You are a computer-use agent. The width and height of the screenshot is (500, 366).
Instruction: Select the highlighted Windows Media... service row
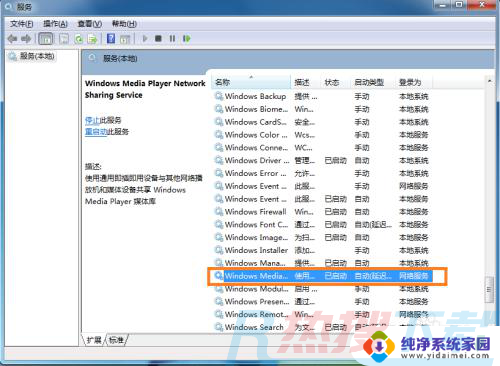323,276
